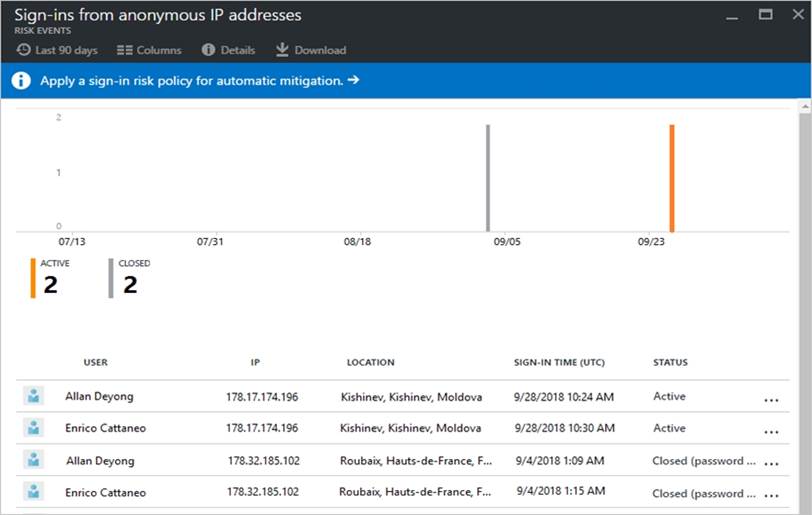Sort by the User column header
812x515 pixels.
click(96, 362)
